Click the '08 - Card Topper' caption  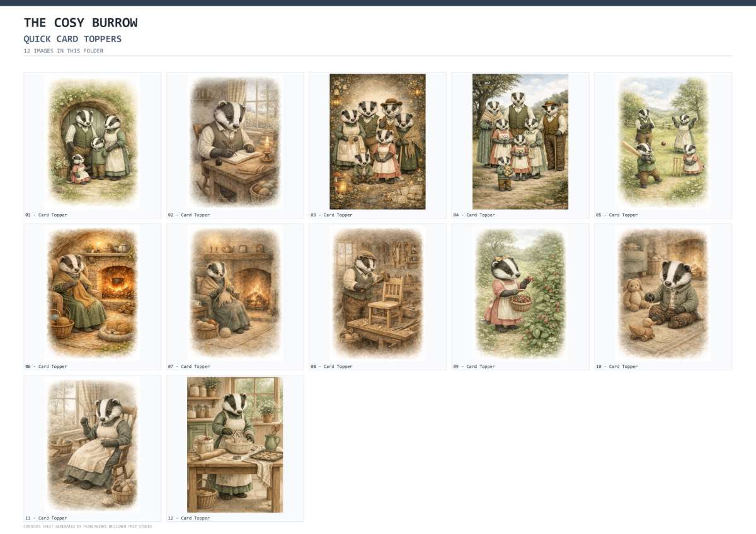point(331,366)
